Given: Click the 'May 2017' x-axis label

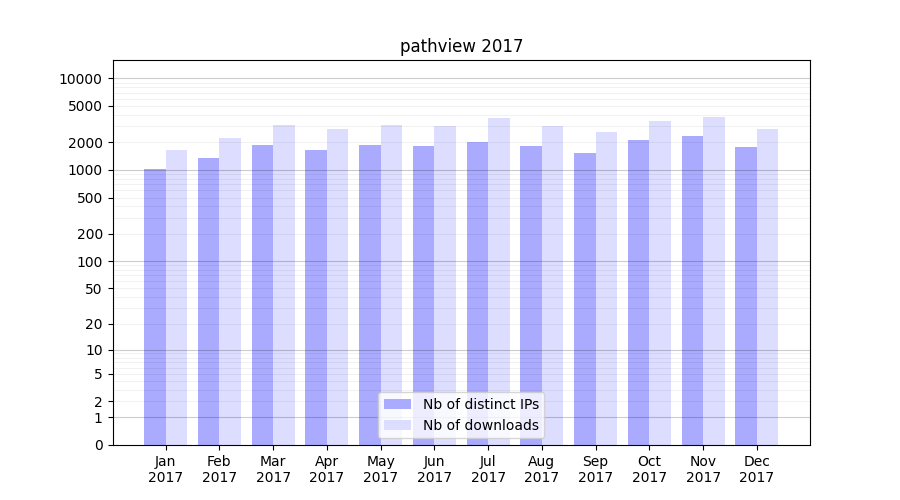Looking at the screenshot, I should point(381,469).
